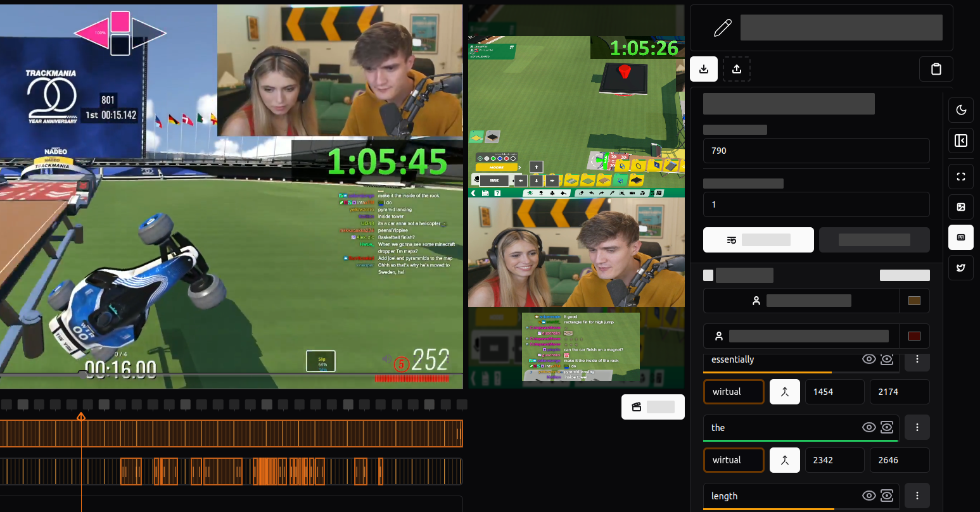This screenshot has height=512, width=980.
Task: Click the pencil edit icon beside the title
Action: 722,28
